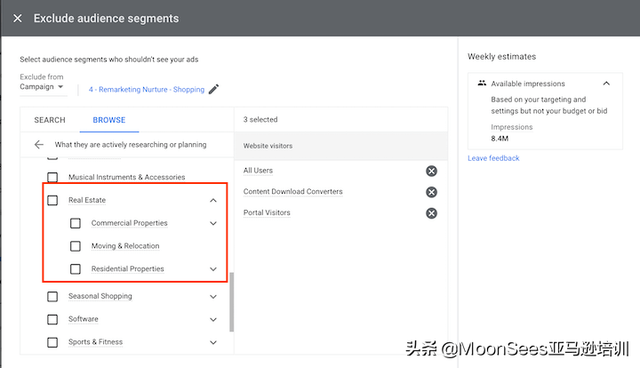Viewport: 640px width, 368px height.
Task: Click the Sports & Fitness label
Action: (x=96, y=342)
